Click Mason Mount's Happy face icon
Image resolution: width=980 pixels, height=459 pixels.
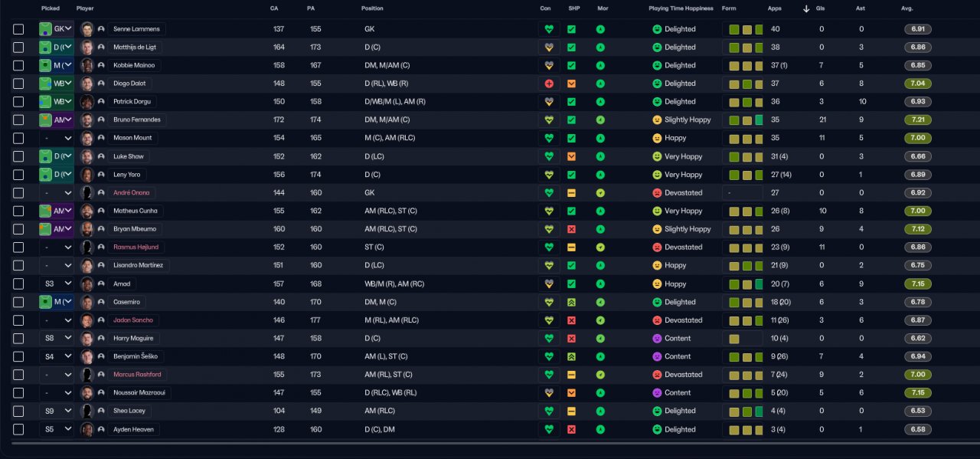coord(657,138)
